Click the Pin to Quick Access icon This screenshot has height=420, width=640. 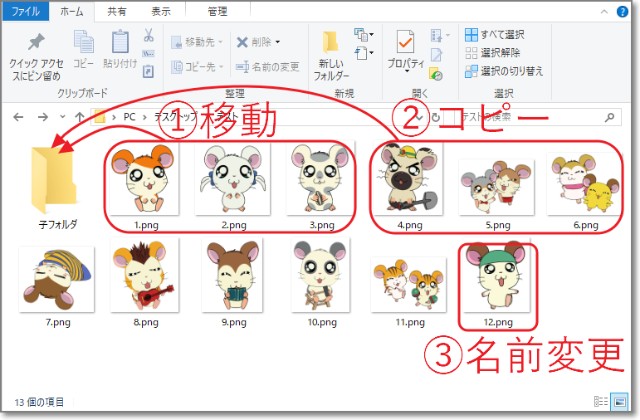point(36,44)
